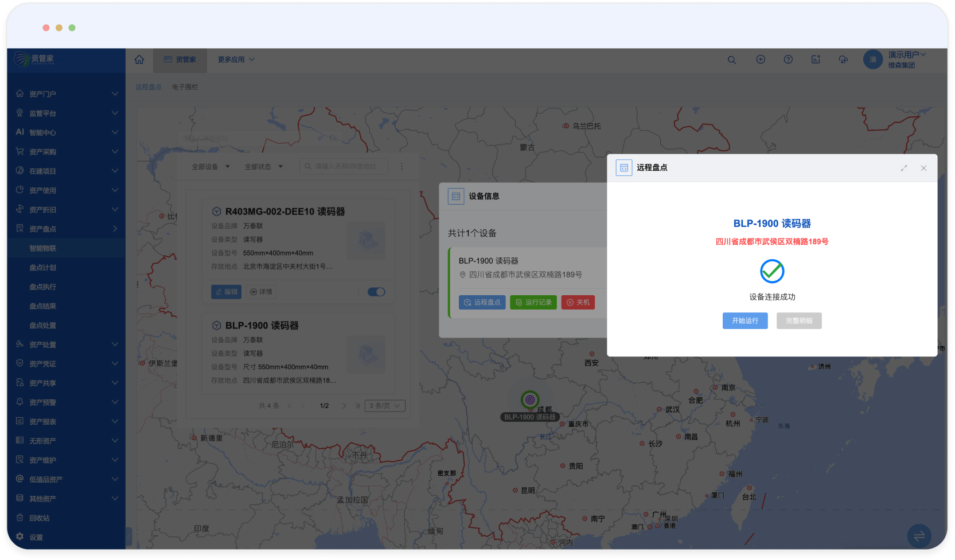Expand the 资产预警 sidebar menu

pyautogui.click(x=66, y=402)
